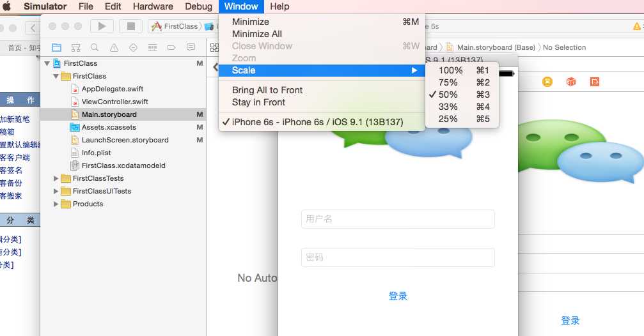The width and height of the screenshot is (644, 336).
Task: Show the Breakpoint navigator
Action: pyautogui.click(x=171, y=48)
